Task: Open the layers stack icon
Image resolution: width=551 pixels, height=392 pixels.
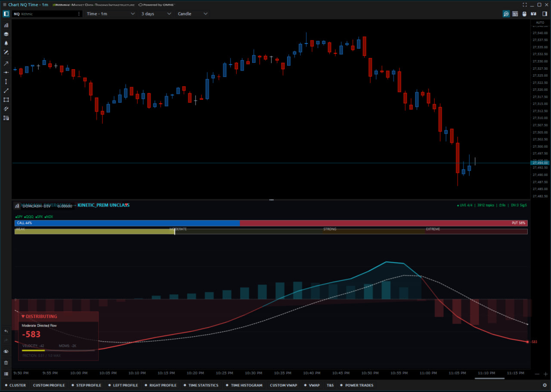Action: [x=6, y=34]
